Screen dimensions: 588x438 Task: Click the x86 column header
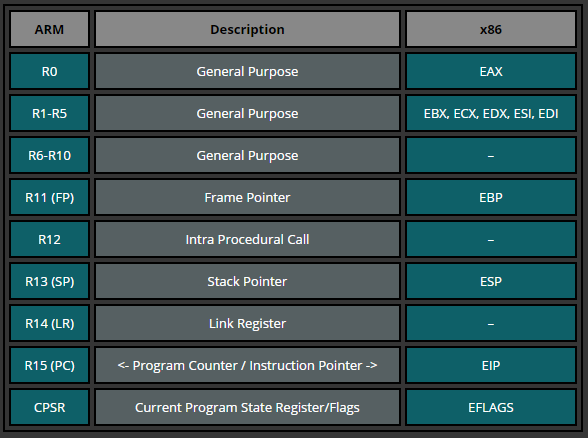491,29
